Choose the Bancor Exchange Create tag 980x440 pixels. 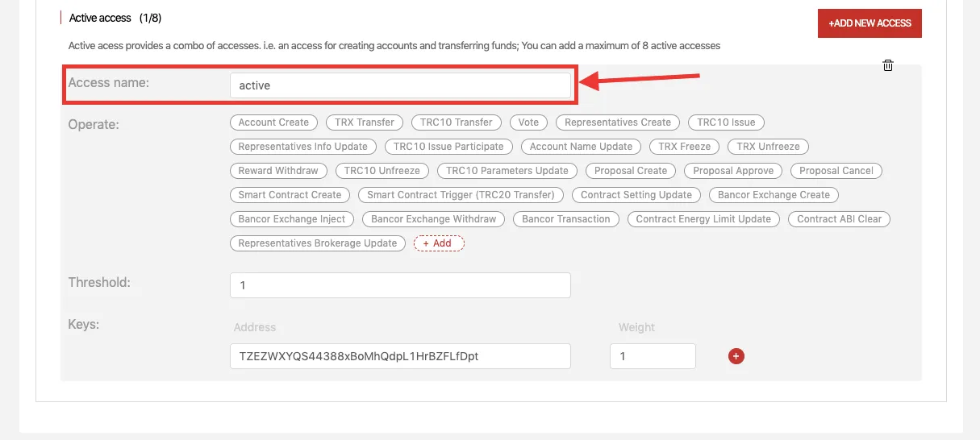coord(774,195)
